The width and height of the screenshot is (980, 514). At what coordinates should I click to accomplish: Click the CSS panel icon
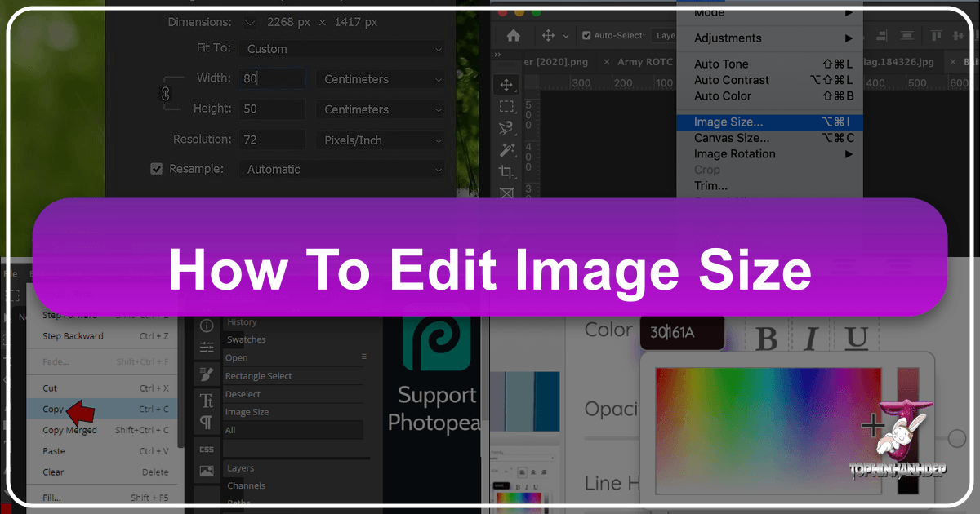[x=207, y=449]
